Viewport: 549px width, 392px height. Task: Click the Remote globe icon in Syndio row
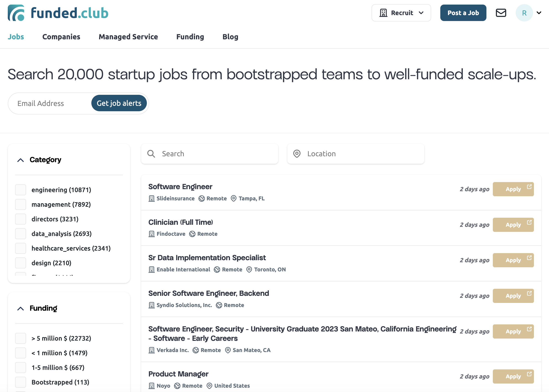(219, 305)
